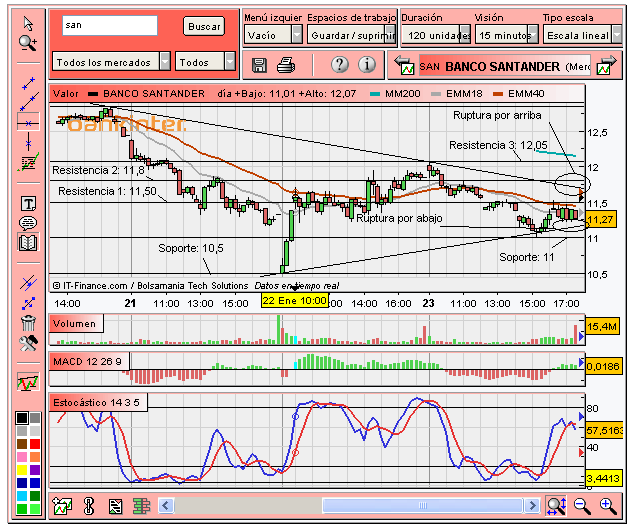632x528 pixels.
Task: Open help with the question mark icon
Action: pyautogui.click(x=340, y=64)
